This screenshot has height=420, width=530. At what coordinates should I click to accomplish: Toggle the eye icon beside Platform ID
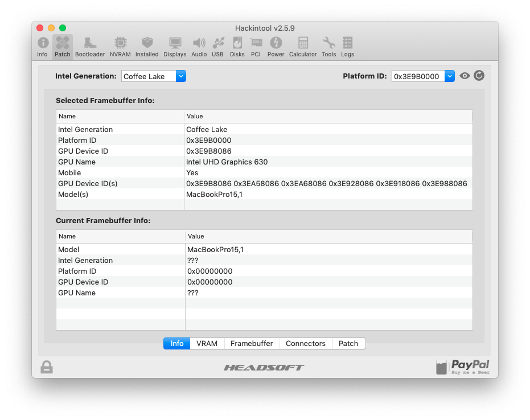click(x=465, y=76)
